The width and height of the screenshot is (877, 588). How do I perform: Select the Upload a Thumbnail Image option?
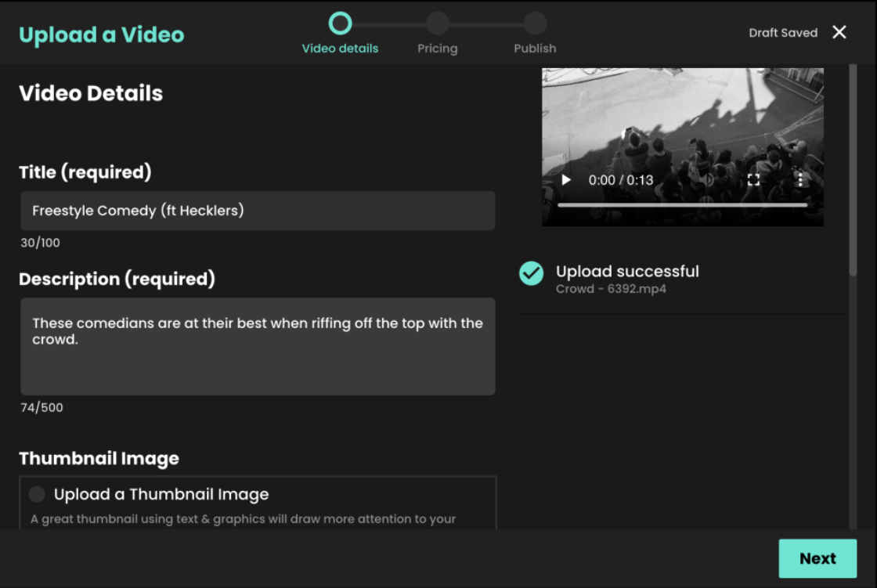pos(37,494)
